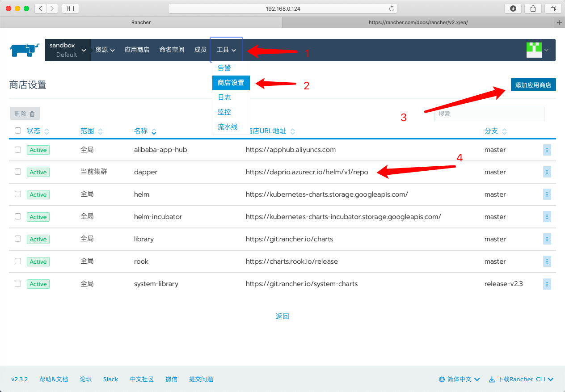
Task: Show all tabs overview
Action: (553, 8)
